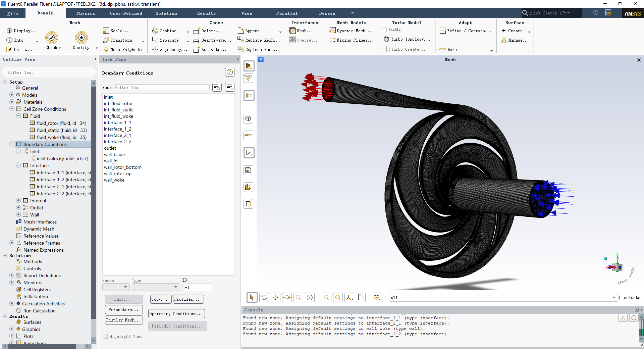Open mesh Quality tool

(81, 38)
